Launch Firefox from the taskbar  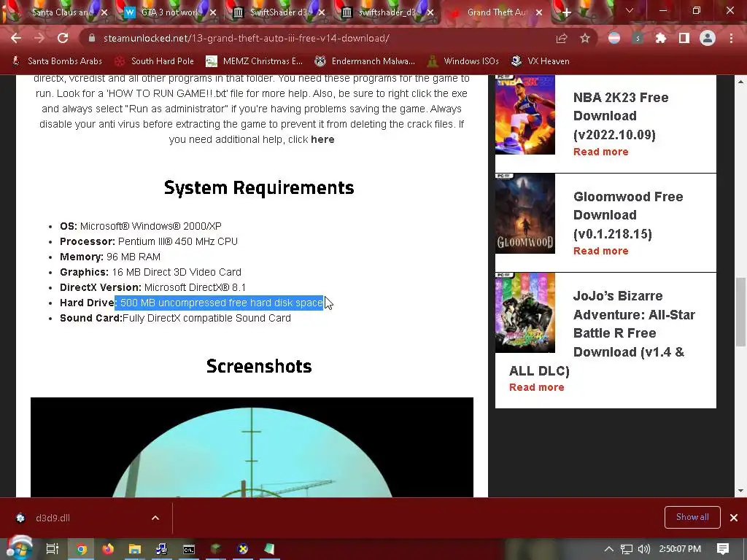(108, 549)
